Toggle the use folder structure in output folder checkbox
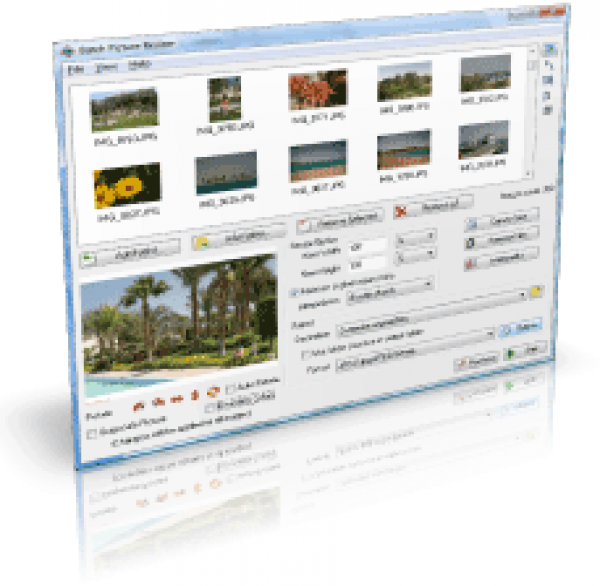 click(x=305, y=354)
